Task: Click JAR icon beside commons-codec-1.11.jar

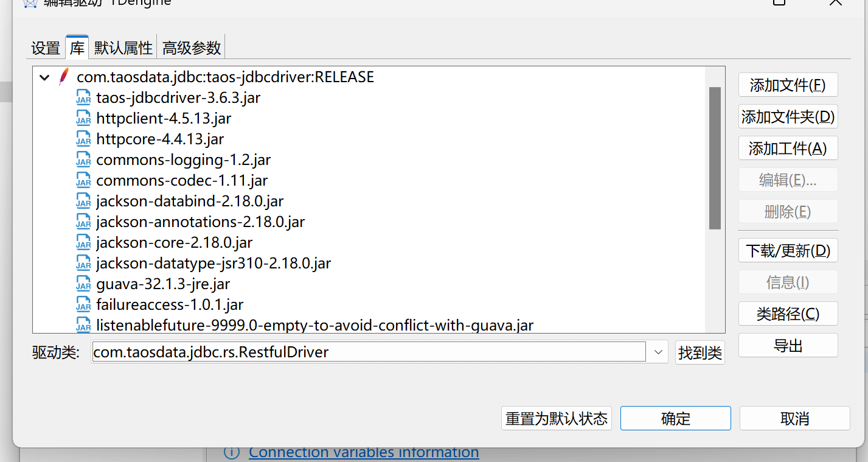Action: 83,180
